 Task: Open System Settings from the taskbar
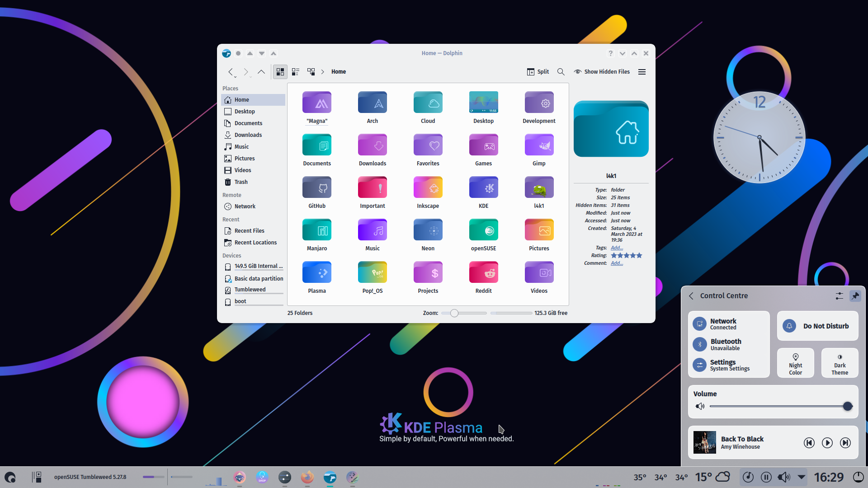[285, 477]
